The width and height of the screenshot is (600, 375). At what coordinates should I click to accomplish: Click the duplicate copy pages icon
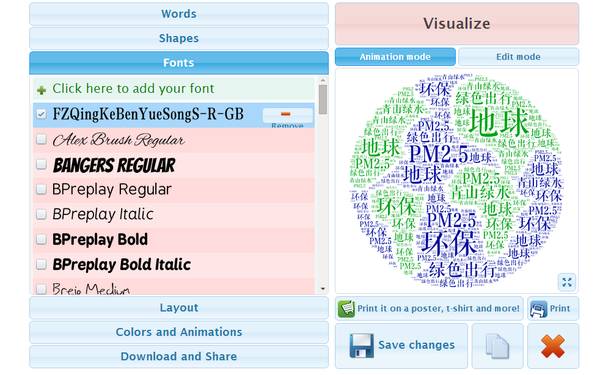click(497, 346)
